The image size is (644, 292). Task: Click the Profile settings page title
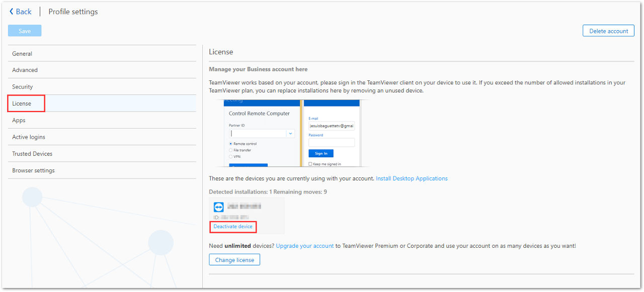pyautogui.click(x=73, y=12)
